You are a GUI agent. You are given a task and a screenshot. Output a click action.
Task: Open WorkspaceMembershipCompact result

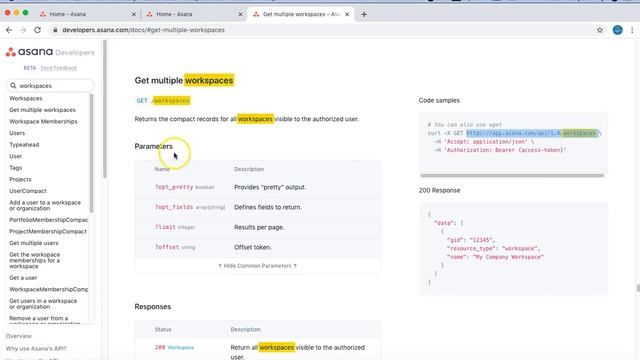(x=48, y=289)
